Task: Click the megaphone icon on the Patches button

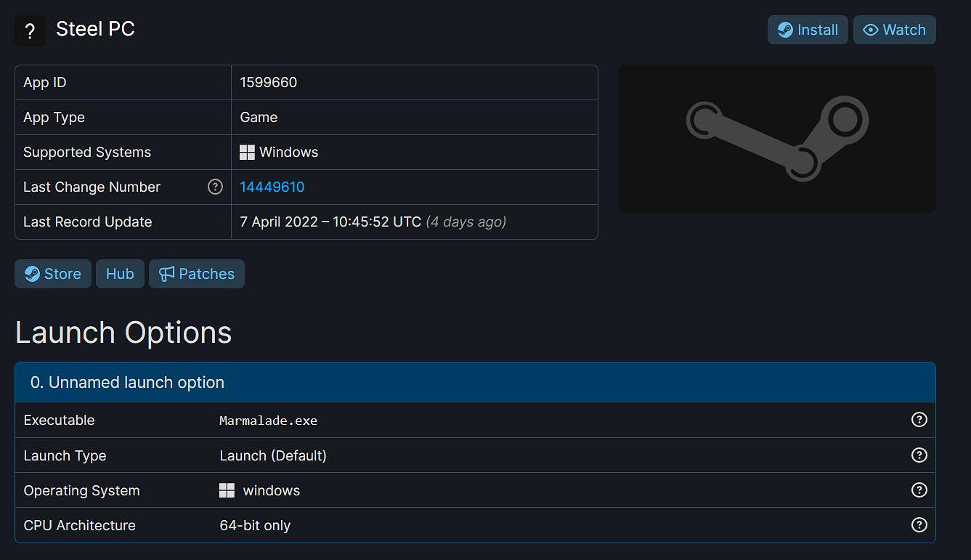Action: (x=168, y=274)
